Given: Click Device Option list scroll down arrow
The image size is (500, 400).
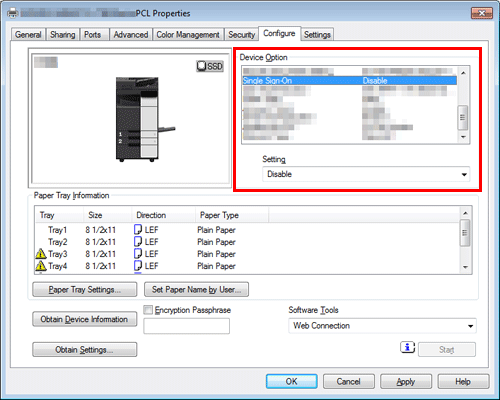Looking at the screenshot, I should click(x=463, y=137).
